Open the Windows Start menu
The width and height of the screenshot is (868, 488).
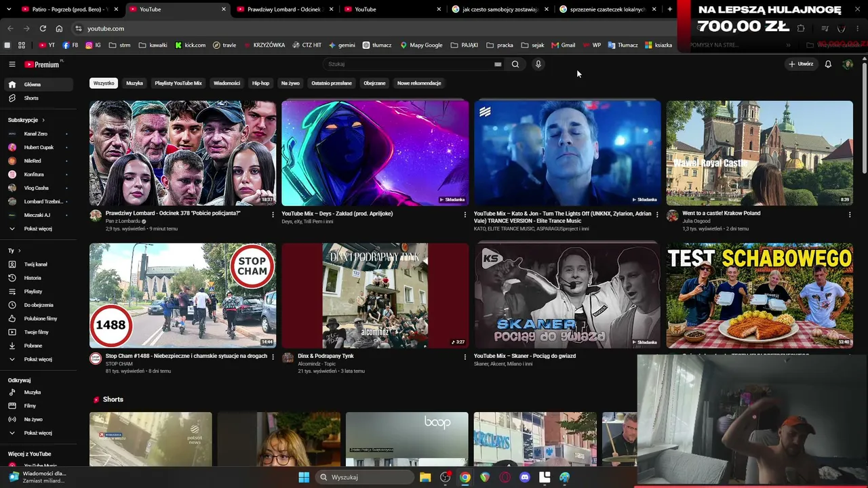[x=304, y=477]
